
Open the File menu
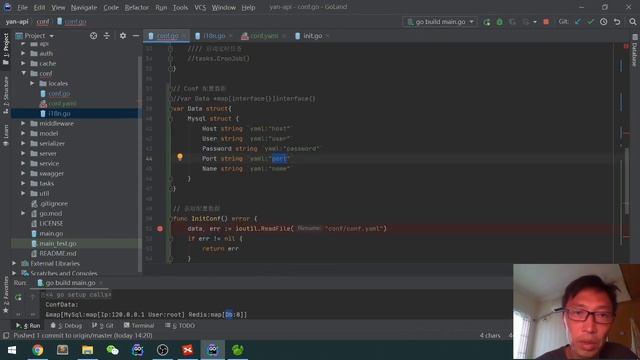click(22, 7)
